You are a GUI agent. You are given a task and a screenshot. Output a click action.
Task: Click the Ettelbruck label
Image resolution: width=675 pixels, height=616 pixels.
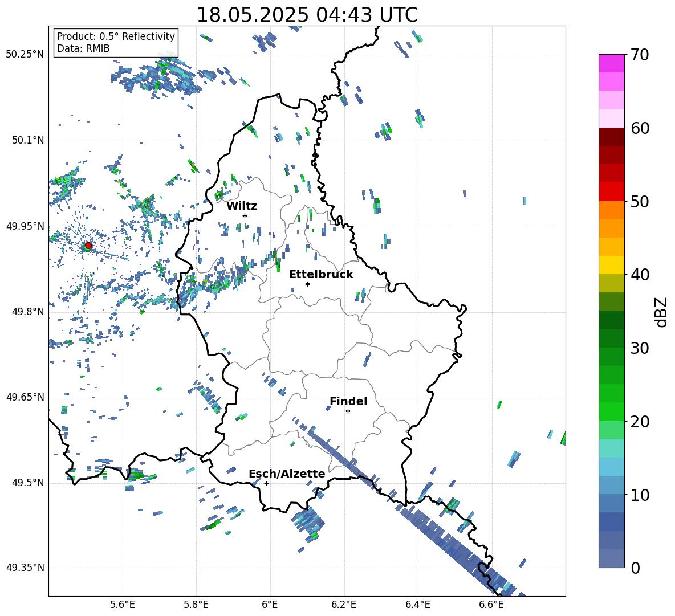(321, 275)
